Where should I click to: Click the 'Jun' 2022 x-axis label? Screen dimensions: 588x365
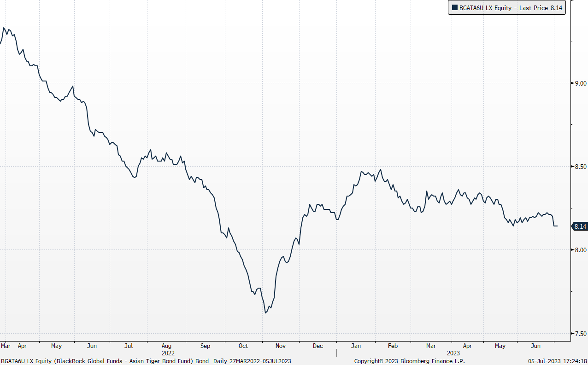(x=92, y=346)
